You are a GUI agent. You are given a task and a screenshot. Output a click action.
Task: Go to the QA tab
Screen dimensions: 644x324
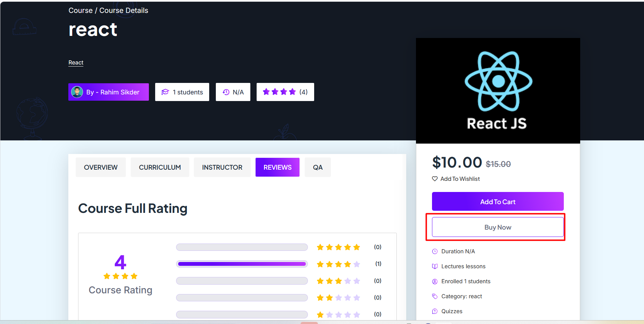coord(318,167)
